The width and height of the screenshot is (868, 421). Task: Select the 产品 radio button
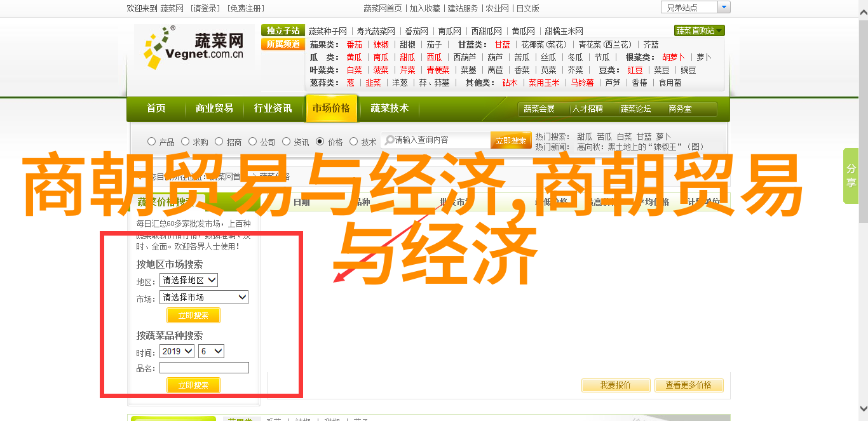click(x=151, y=142)
